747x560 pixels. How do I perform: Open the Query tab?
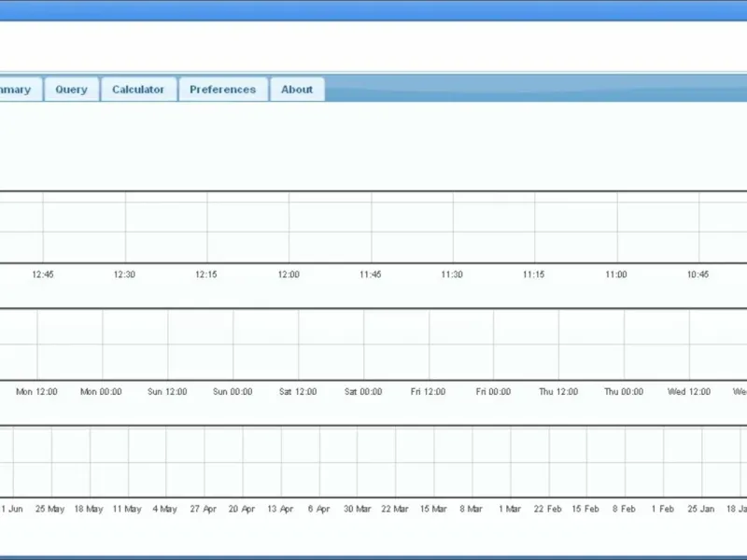(x=72, y=89)
